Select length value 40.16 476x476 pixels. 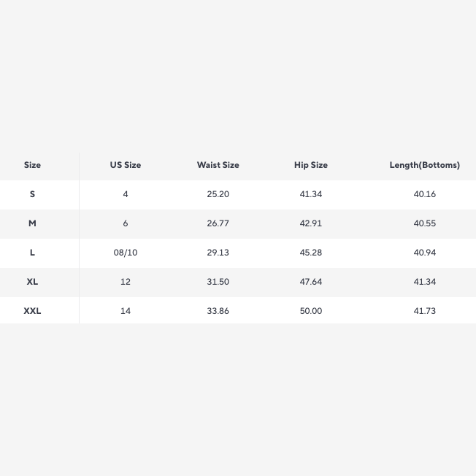tap(425, 194)
